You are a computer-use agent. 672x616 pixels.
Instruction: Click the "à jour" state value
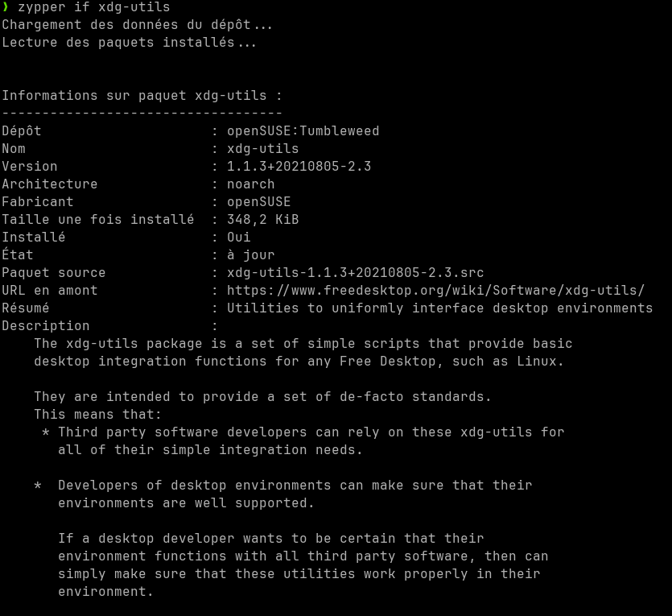point(250,255)
